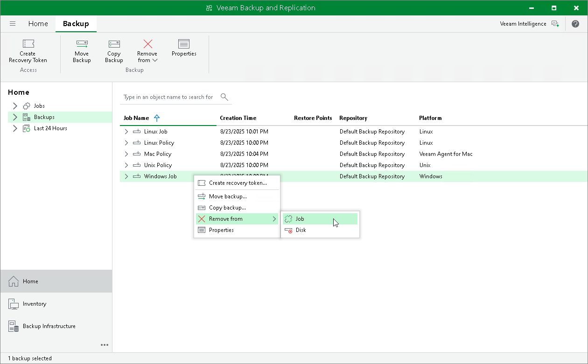Click the sort arrow beside Job Name

[x=157, y=118]
